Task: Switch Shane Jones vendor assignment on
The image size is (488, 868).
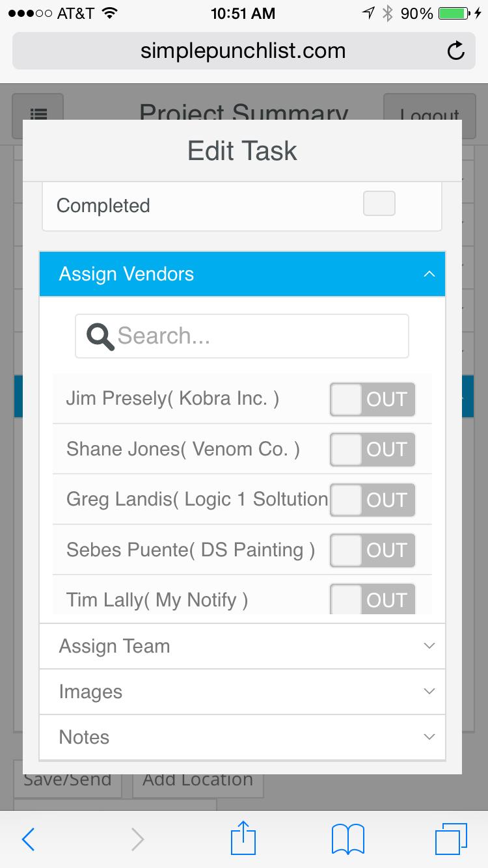Action: (x=372, y=450)
